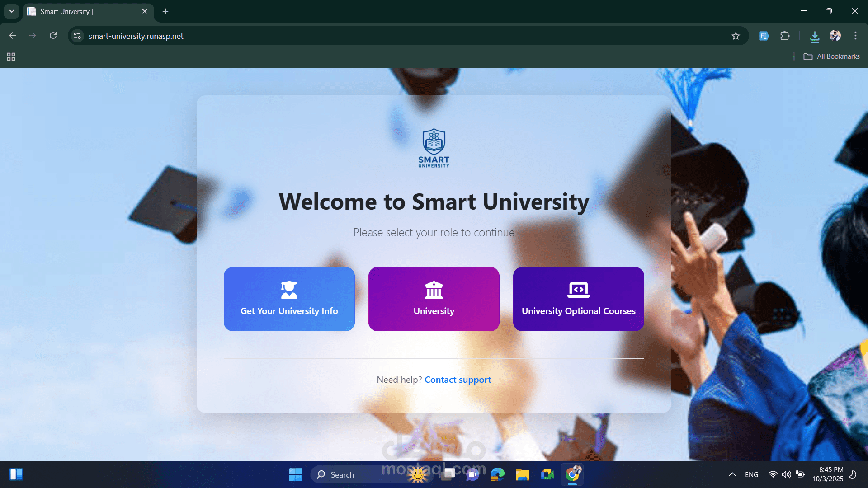Open the notification moon icon
The width and height of the screenshot is (868, 488).
tap(853, 474)
